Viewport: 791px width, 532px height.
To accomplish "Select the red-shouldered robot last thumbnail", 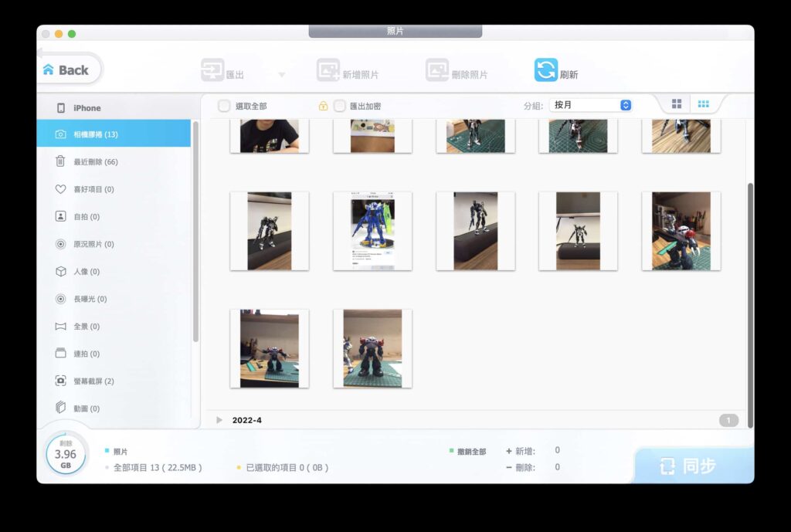I will tap(372, 348).
